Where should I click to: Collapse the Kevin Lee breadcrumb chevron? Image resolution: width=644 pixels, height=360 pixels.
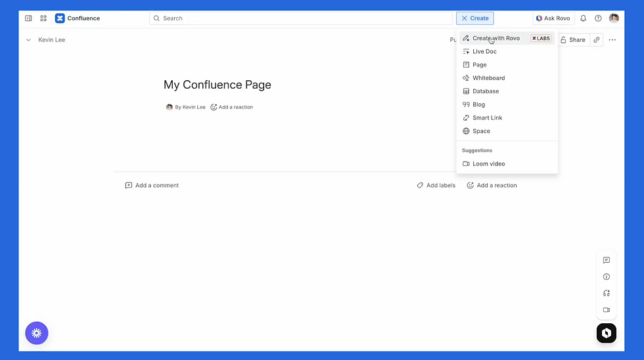pyautogui.click(x=28, y=40)
